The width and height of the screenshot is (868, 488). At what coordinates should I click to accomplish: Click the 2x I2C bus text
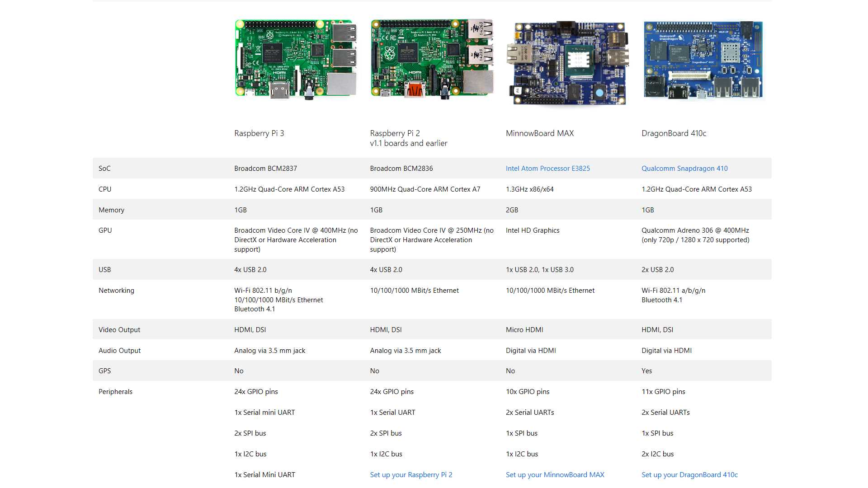(657, 454)
